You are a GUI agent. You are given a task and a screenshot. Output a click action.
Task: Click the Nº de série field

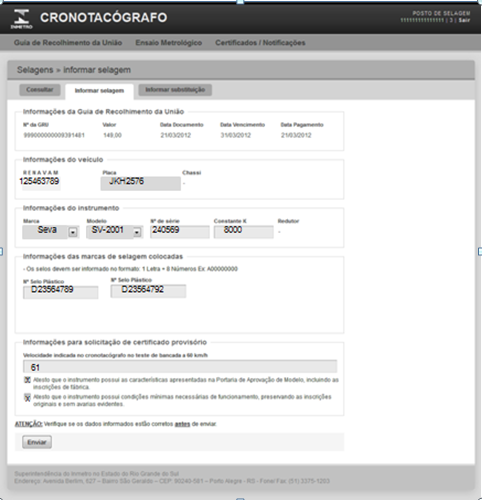click(x=180, y=232)
